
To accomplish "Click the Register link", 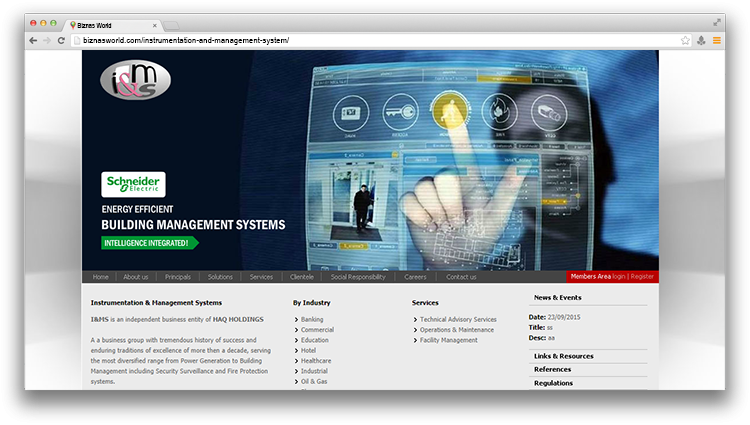I will [642, 276].
